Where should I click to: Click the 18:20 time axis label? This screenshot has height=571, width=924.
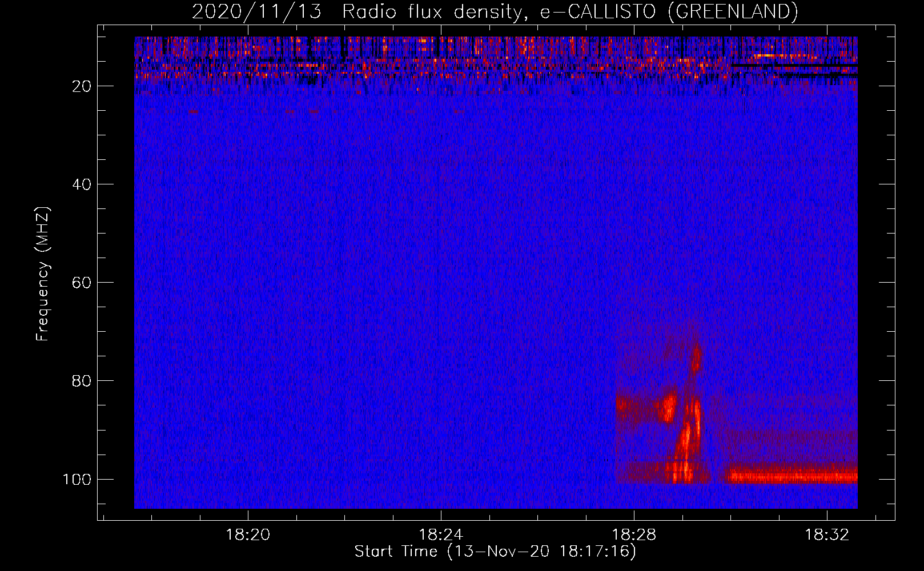[248, 534]
